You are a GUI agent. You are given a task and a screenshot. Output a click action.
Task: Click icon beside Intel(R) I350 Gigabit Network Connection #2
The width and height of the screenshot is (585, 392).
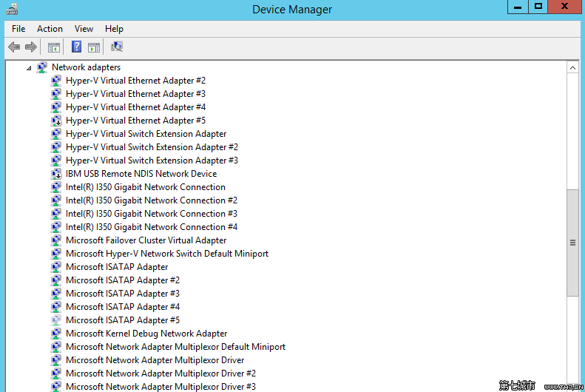click(x=56, y=200)
